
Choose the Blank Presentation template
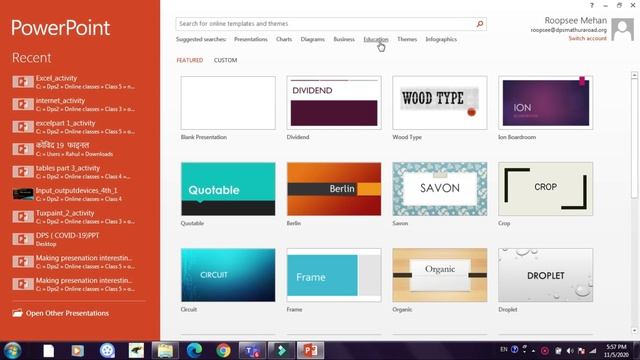pos(228,103)
